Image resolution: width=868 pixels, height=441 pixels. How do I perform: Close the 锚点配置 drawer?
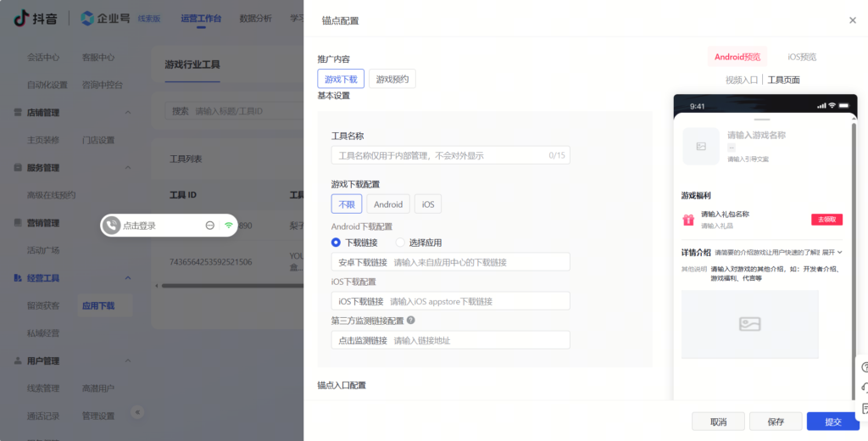[x=853, y=20]
